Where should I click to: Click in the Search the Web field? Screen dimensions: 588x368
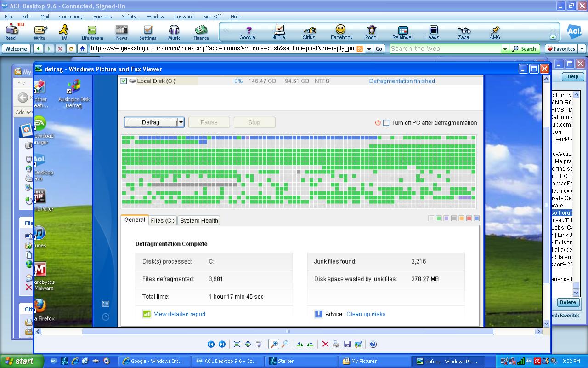tap(445, 48)
